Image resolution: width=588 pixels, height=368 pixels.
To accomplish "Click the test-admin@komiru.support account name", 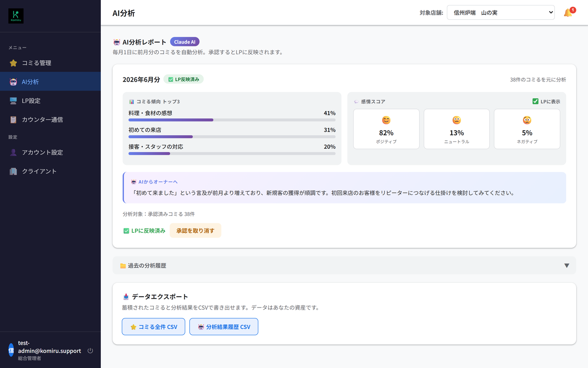I will (50, 347).
